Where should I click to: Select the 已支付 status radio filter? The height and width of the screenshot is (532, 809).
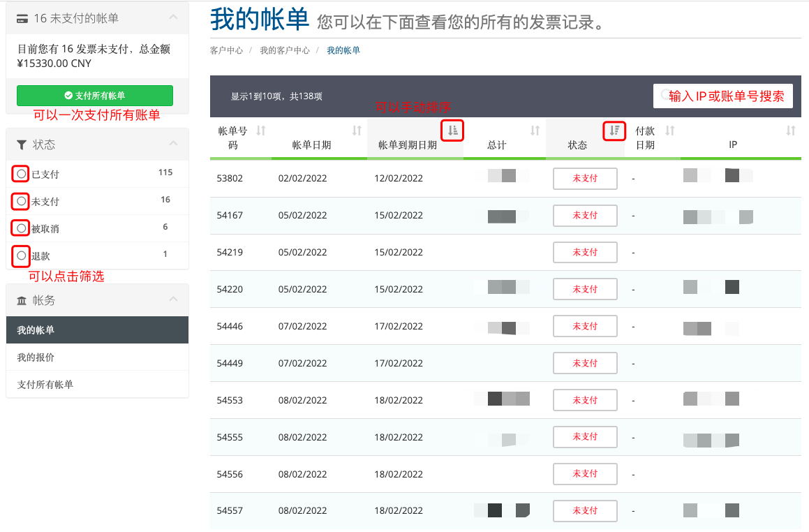pyautogui.click(x=22, y=173)
